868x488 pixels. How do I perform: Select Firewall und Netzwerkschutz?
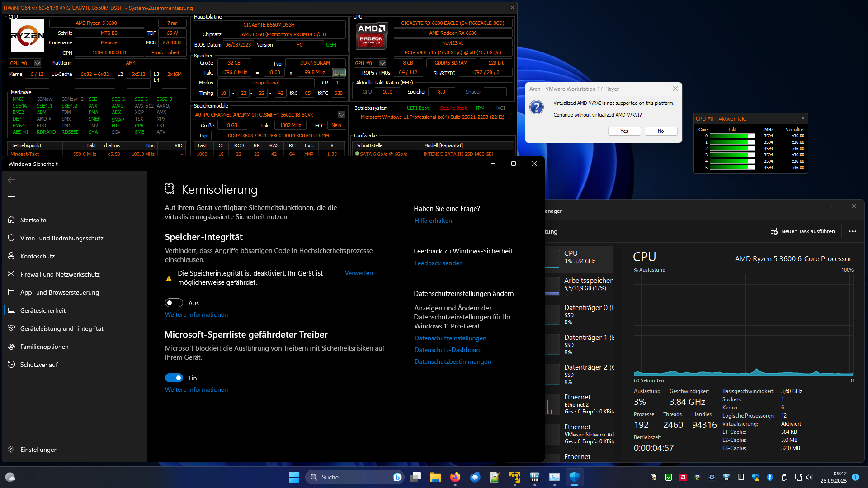coord(75,274)
